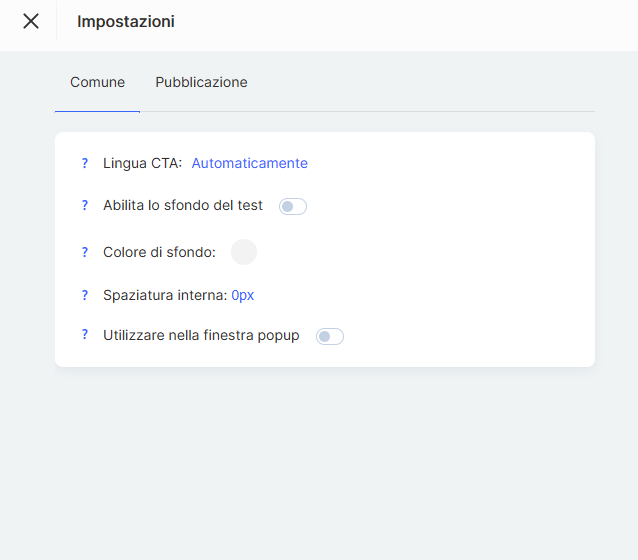Switch to the Comune tab
Screen dimensions: 638x560
pos(97,82)
